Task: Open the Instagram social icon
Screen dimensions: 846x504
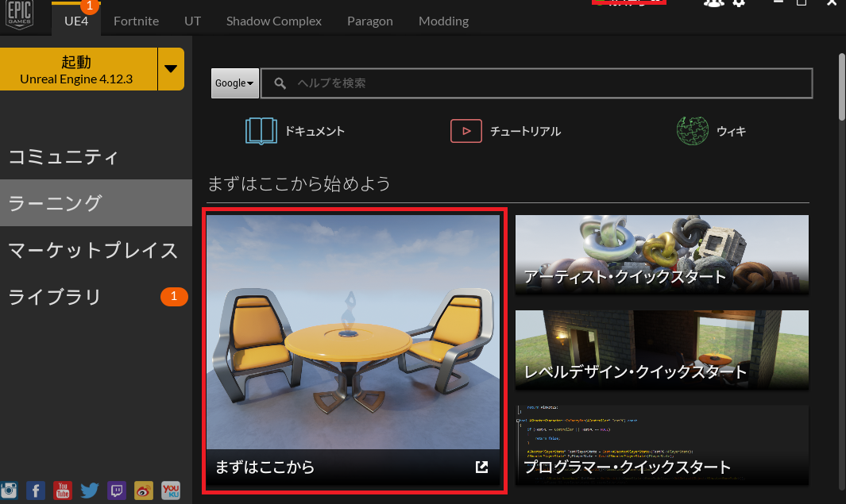Action: click(x=9, y=491)
